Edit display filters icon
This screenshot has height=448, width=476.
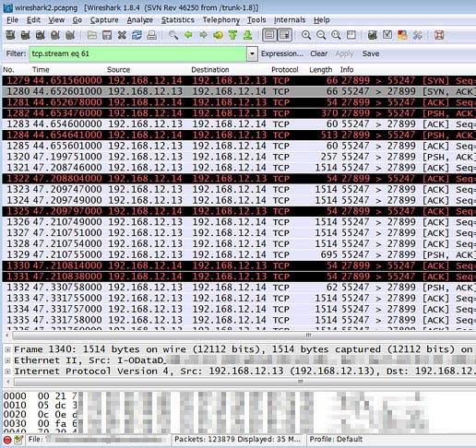pyautogui.click(x=387, y=35)
